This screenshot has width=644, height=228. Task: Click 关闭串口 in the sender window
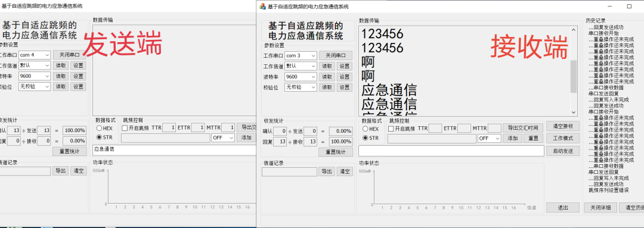coord(69,55)
